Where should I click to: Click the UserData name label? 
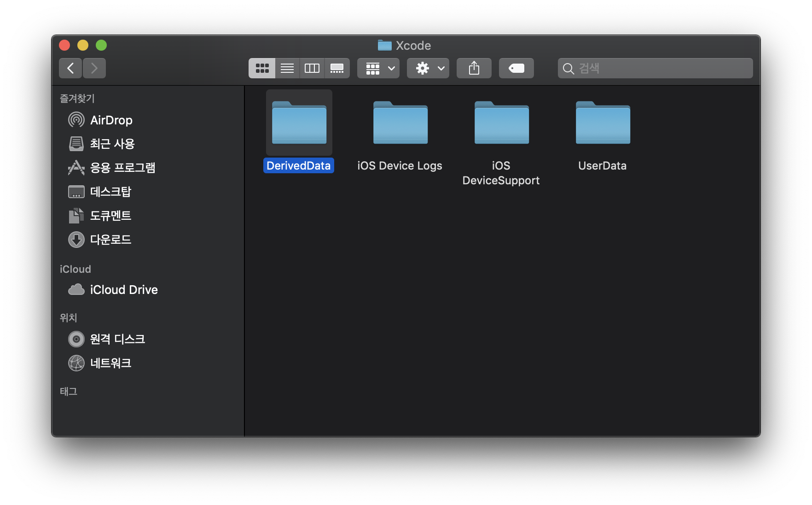click(x=603, y=166)
